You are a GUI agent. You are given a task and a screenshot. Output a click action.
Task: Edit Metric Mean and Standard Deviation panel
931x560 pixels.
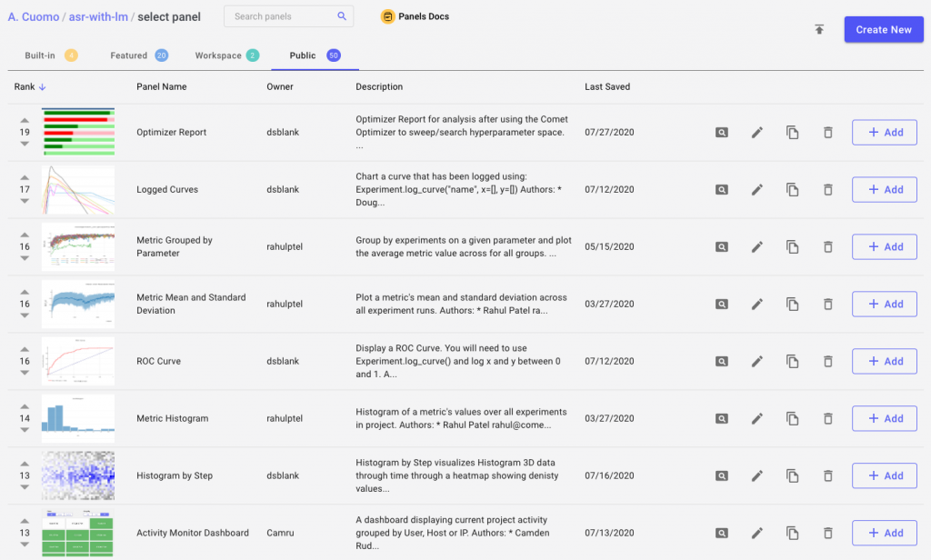(x=757, y=304)
